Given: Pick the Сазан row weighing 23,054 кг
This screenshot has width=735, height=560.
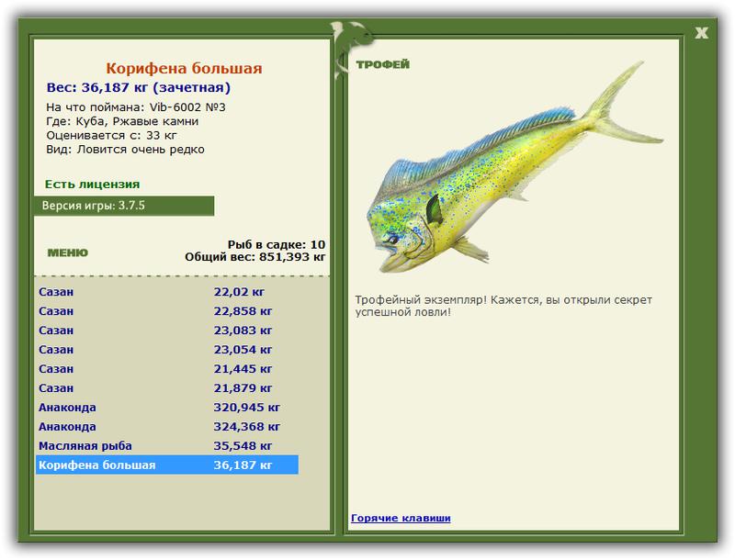Looking at the screenshot, I should tap(167, 349).
